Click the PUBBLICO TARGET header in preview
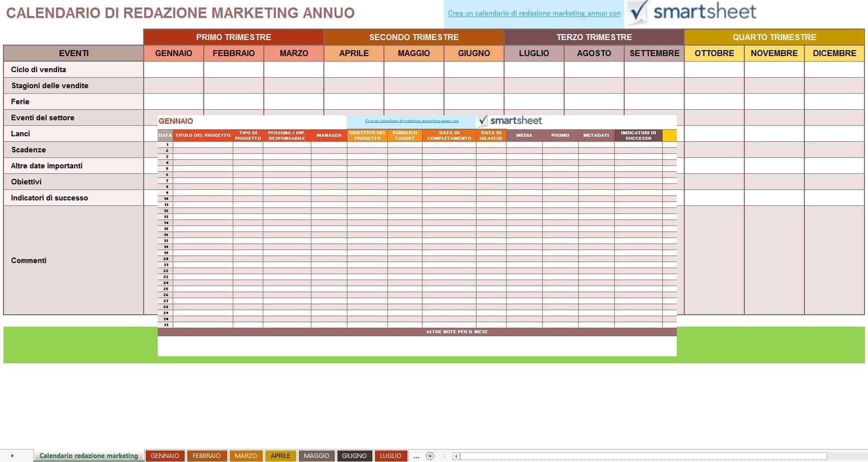The width and height of the screenshot is (868, 462). click(404, 135)
